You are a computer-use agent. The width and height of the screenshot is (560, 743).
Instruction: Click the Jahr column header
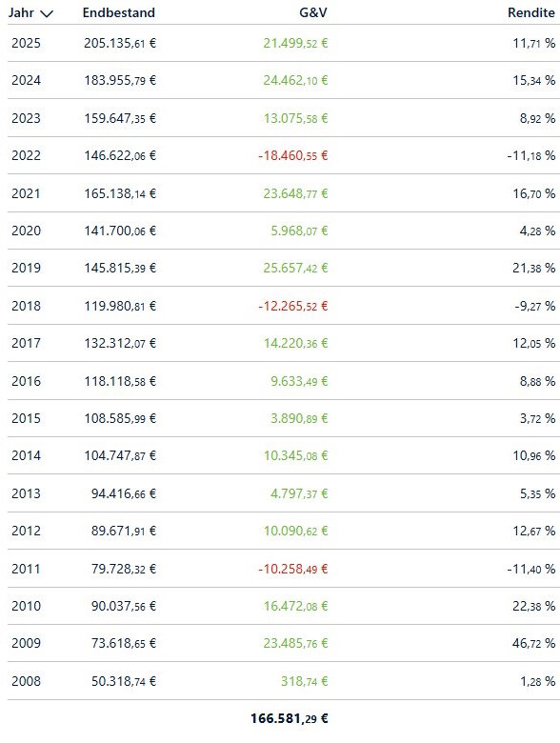(21, 12)
